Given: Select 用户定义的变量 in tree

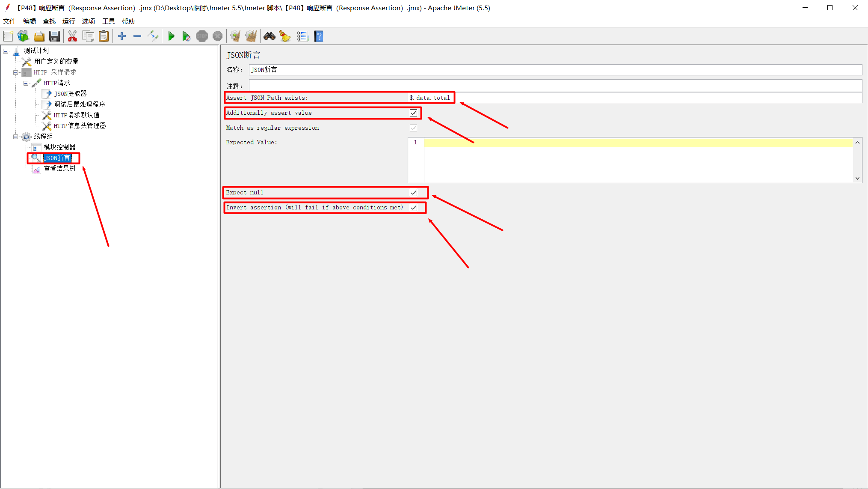Looking at the screenshot, I should click(x=56, y=62).
